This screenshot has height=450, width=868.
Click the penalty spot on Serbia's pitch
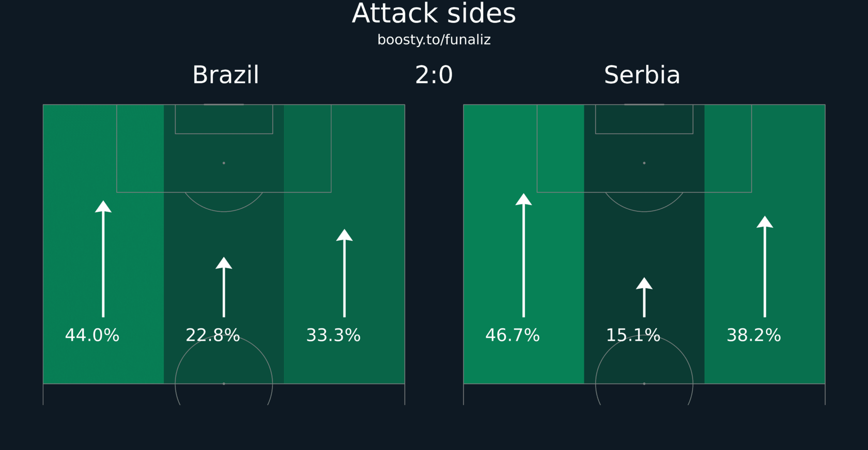[644, 163]
